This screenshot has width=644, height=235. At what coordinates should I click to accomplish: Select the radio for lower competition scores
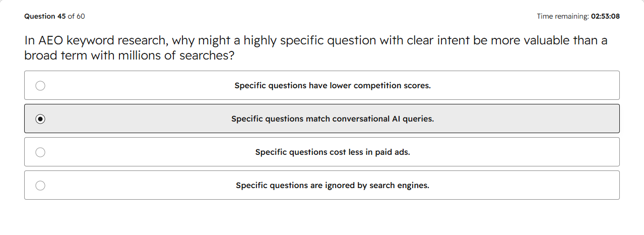click(x=40, y=86)
